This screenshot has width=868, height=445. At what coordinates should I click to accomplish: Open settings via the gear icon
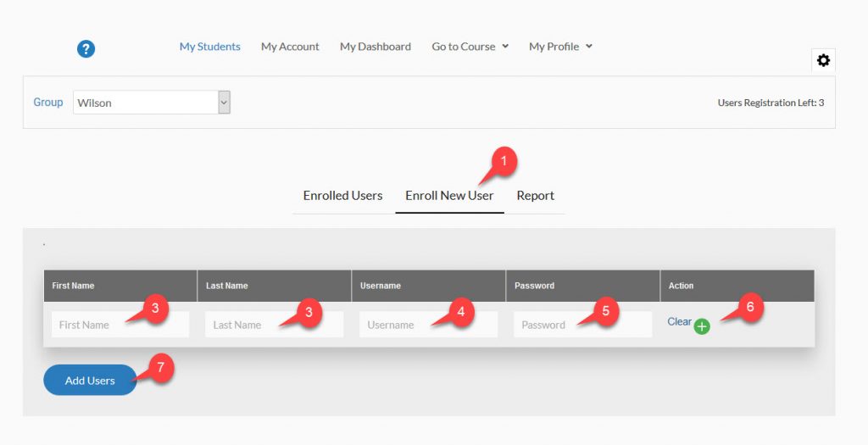point(823,60)
